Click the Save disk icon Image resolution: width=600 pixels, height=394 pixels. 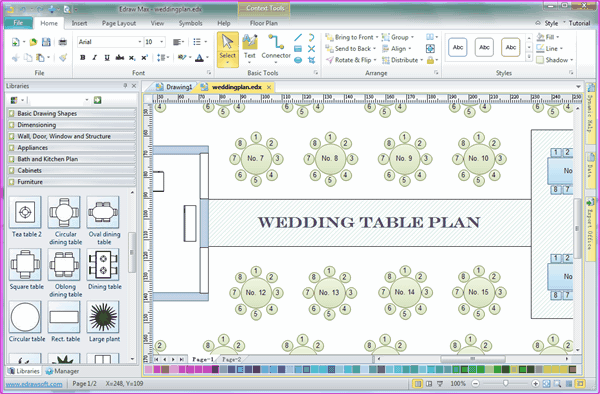[x=46, y=42]
